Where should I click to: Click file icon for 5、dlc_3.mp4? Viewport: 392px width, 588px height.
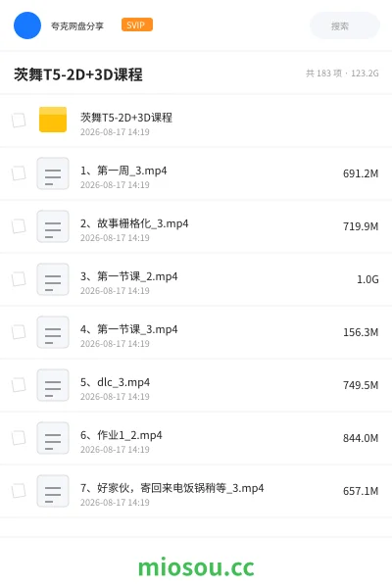53,385
